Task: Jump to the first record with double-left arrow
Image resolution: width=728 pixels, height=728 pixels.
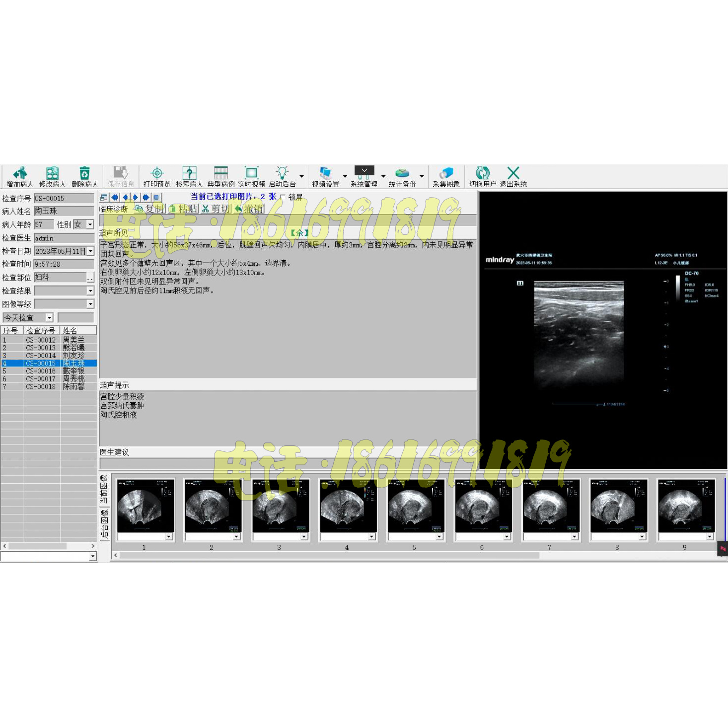Action: [115, 197]
